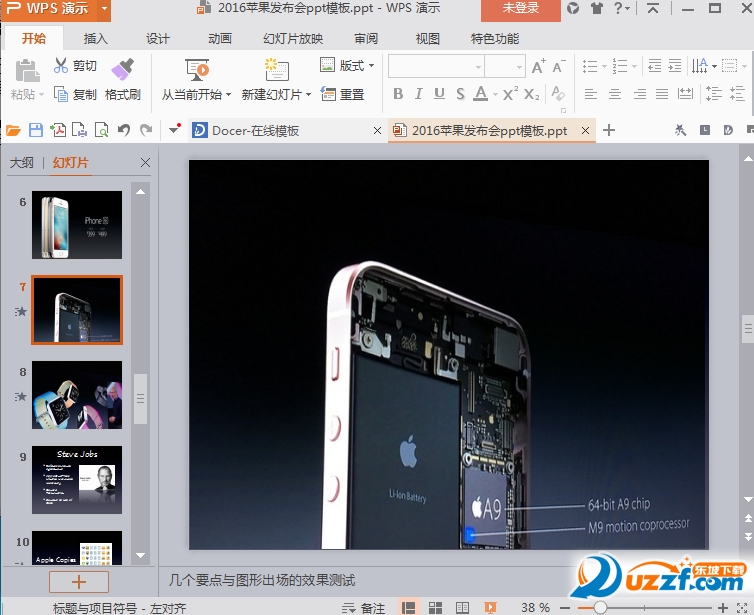Open the Slide Show (幻灯片放映) tab
This screenshot has height=615, width=754.
pos(293,38)
